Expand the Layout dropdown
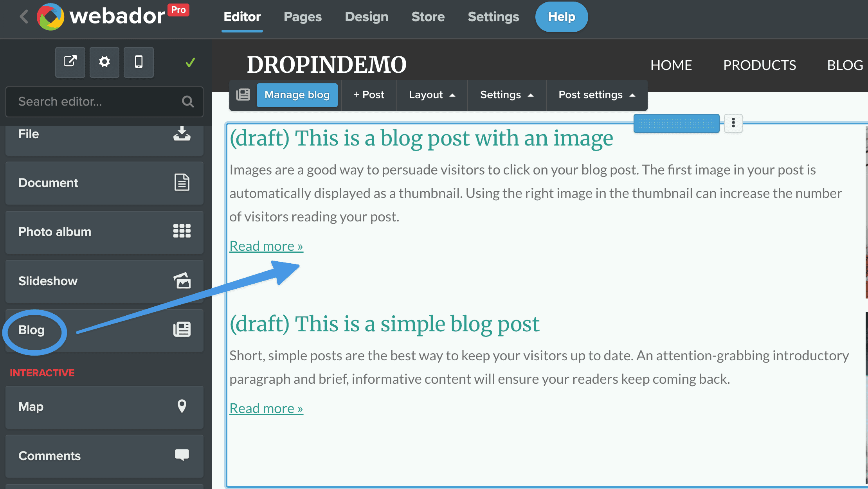The height and width of the screenshot is (489, 868). [x=432, y=95]
